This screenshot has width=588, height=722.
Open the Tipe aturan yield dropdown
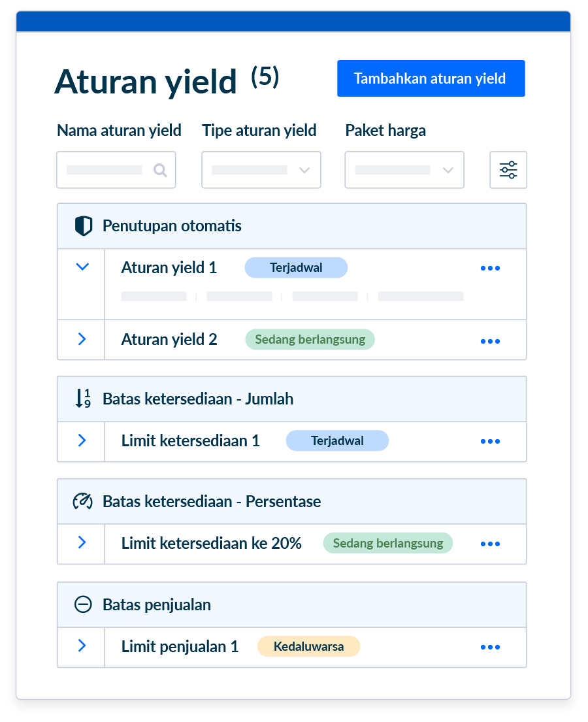coord(261,170)
